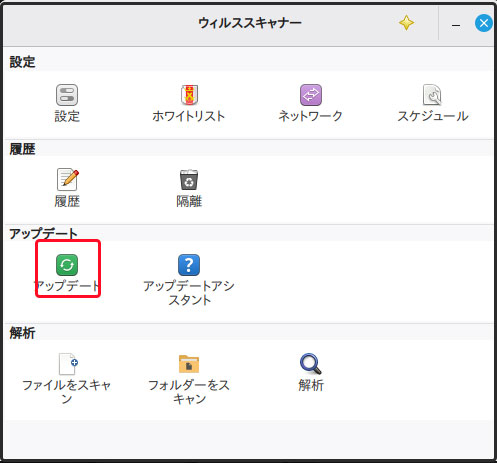Viewport: 497px width, 463px height.
Task: Click the アップデートアシスタント text label
Action: point(189,293)
